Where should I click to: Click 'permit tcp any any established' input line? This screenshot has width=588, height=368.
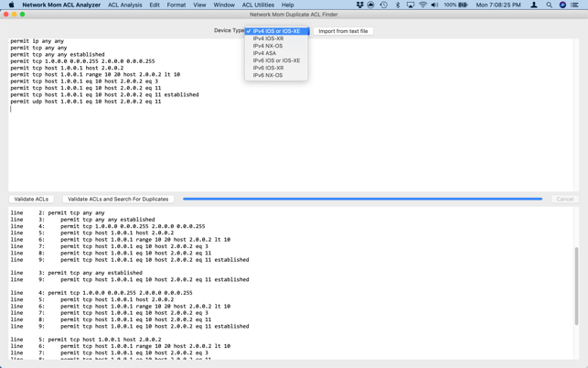(58, 54)
